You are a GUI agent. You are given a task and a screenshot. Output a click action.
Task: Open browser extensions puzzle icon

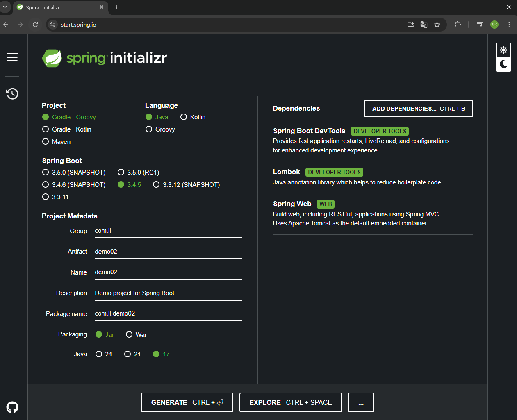click(x=458, y=25)
